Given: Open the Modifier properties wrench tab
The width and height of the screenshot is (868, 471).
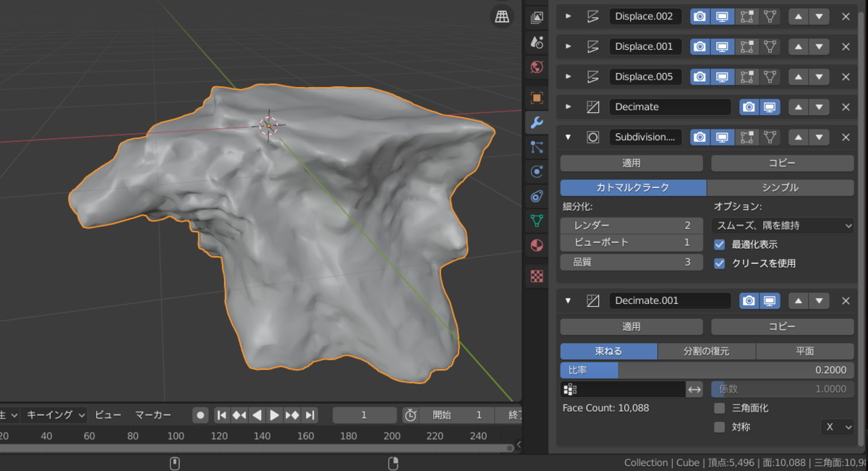Looking at the screenshot, I should pos(537,123).
